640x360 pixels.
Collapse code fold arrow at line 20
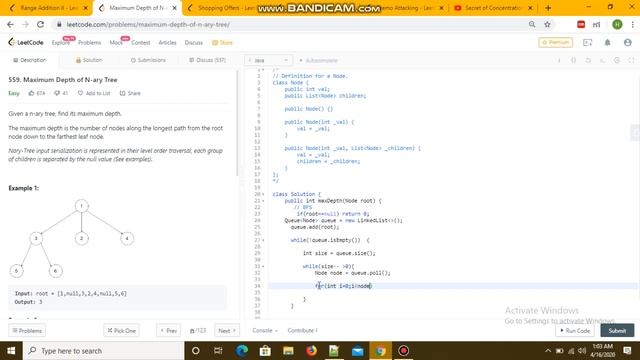(x=263, y=194)
